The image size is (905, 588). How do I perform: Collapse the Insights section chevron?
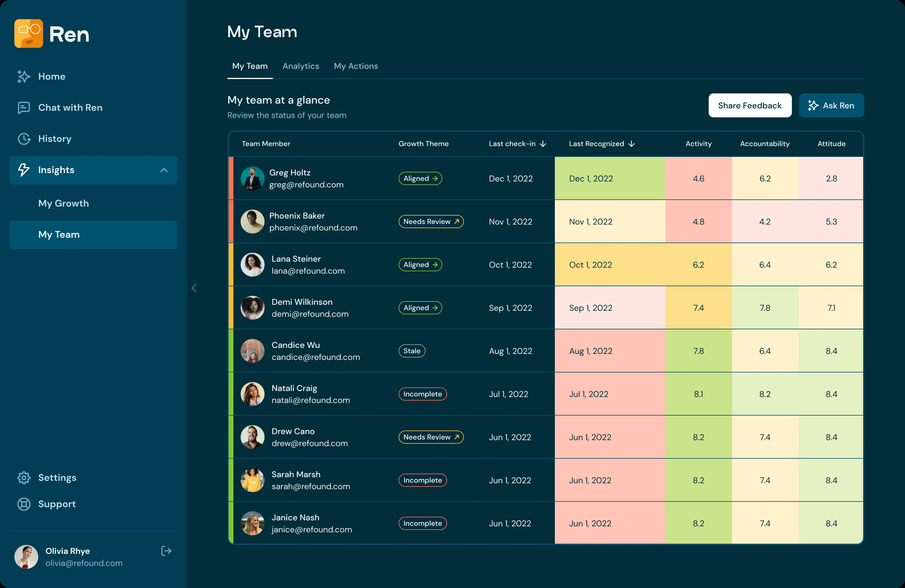164,170
